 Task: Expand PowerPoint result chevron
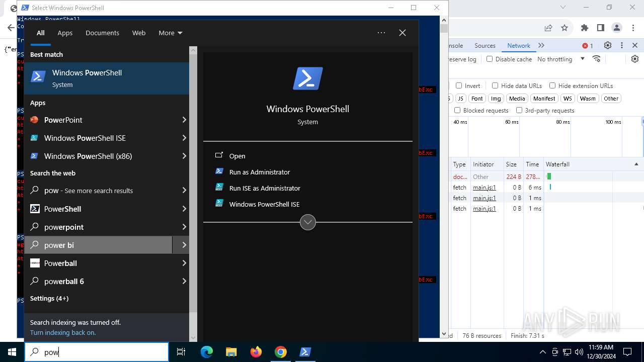184,120
